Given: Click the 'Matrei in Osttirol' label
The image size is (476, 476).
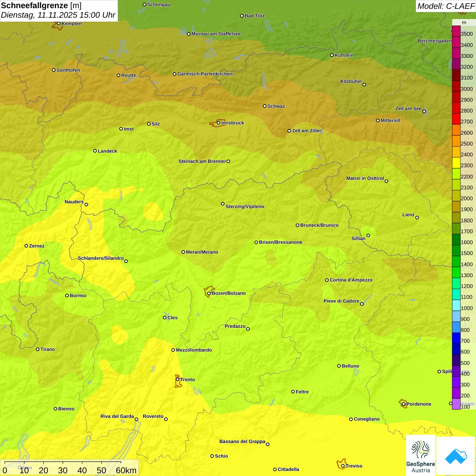Looking at the screenshot, I should pyautogui.click(x=365, y=178).
